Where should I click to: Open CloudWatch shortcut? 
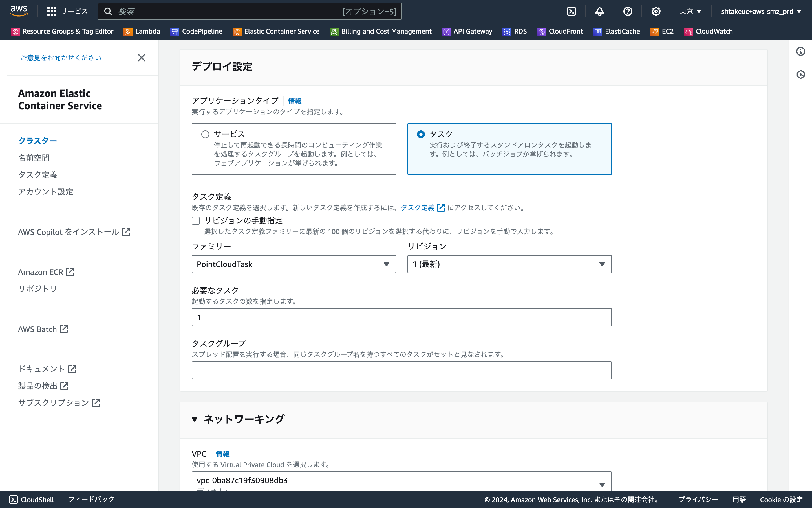[709, 31]
